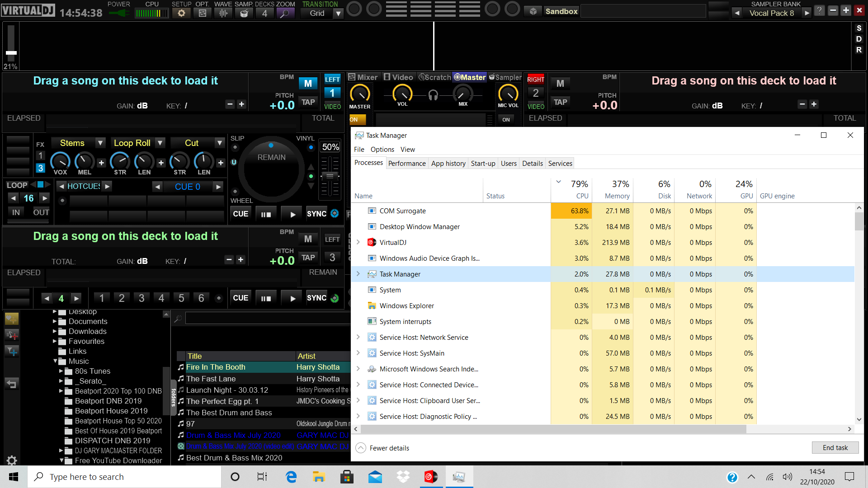
Task: Toggle the SLIP mode indicator
Action: click(x=235, y=147)
